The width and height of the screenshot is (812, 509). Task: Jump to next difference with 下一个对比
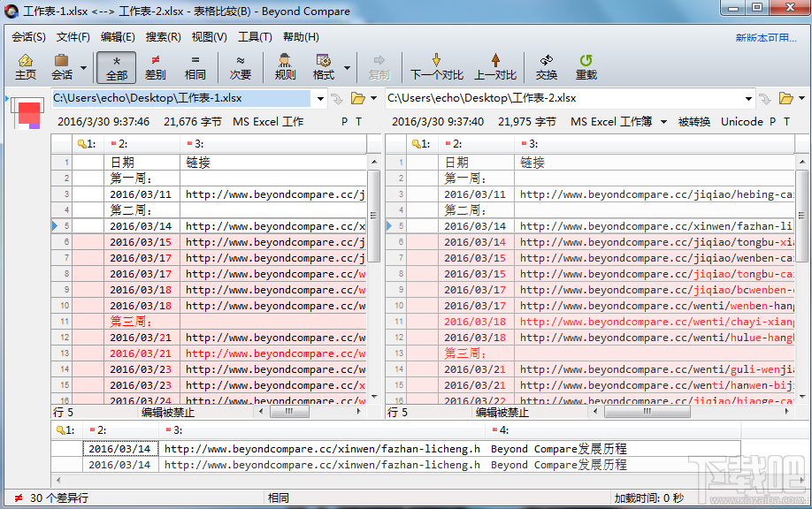pyautogui.click(x=435, y=66)
